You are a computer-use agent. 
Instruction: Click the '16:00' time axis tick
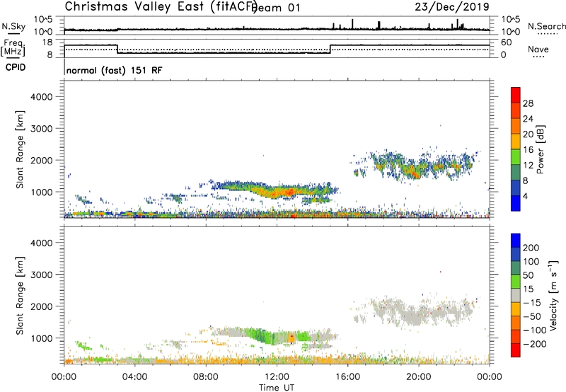coord(347,377)
